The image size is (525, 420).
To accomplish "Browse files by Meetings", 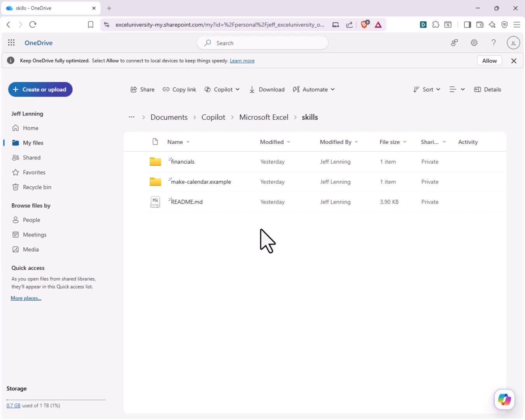I will (x=30, y=234).
